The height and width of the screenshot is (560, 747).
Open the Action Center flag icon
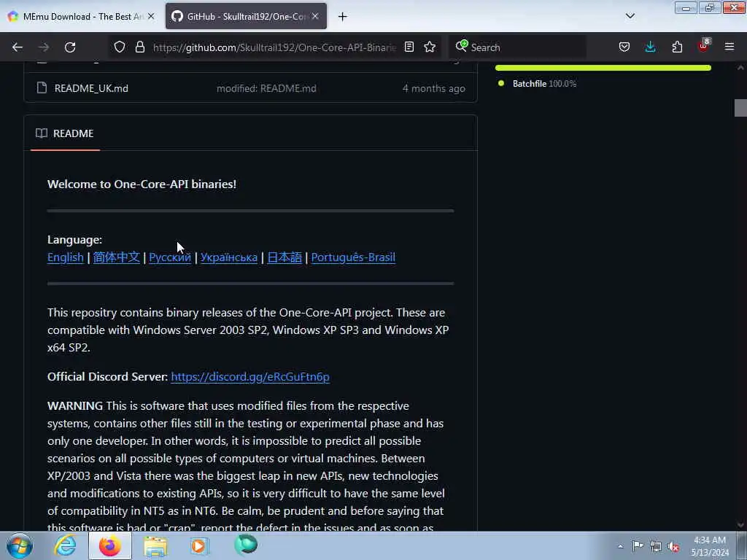(638, 545)
